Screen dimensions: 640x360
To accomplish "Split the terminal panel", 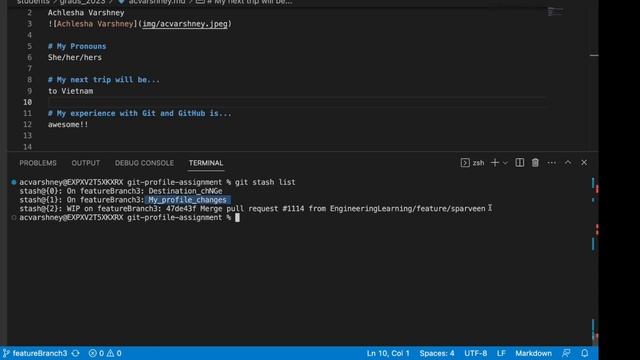I will tap(520, 163).
